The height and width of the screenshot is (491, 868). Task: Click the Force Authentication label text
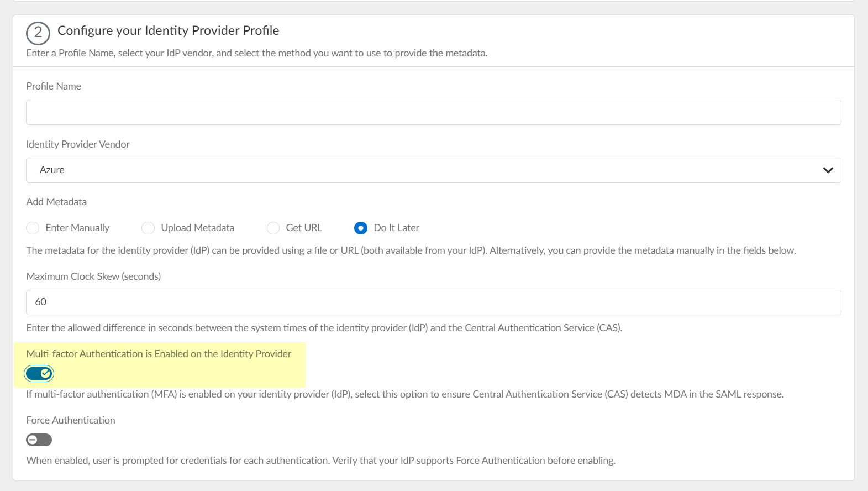pyautogui.click(x=71, y=420)
